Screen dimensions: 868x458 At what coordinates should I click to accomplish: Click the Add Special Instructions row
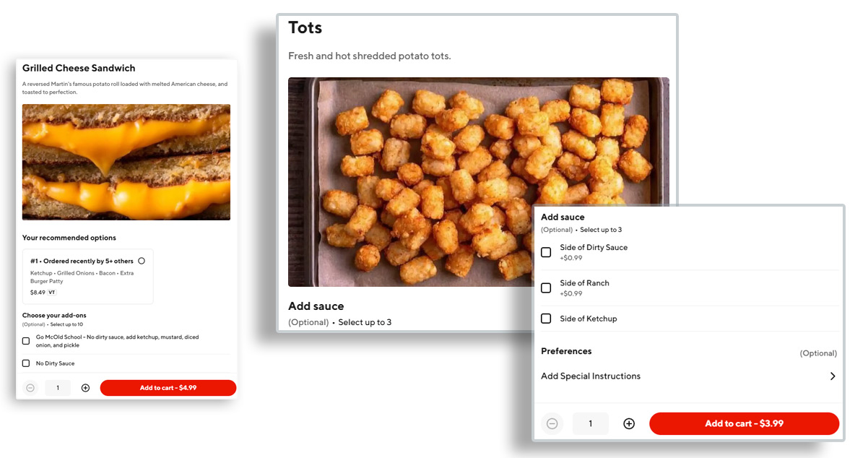tap(689, 376)
